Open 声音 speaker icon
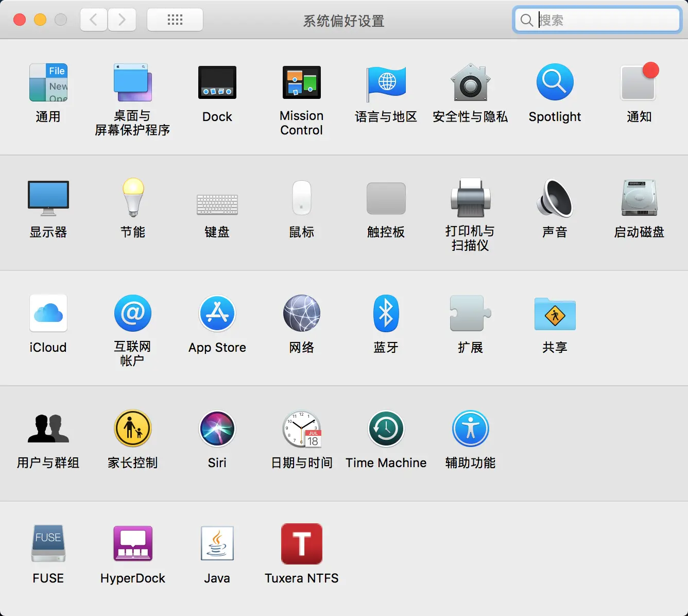This screenshot has height=616, width=688. point(555,198)
